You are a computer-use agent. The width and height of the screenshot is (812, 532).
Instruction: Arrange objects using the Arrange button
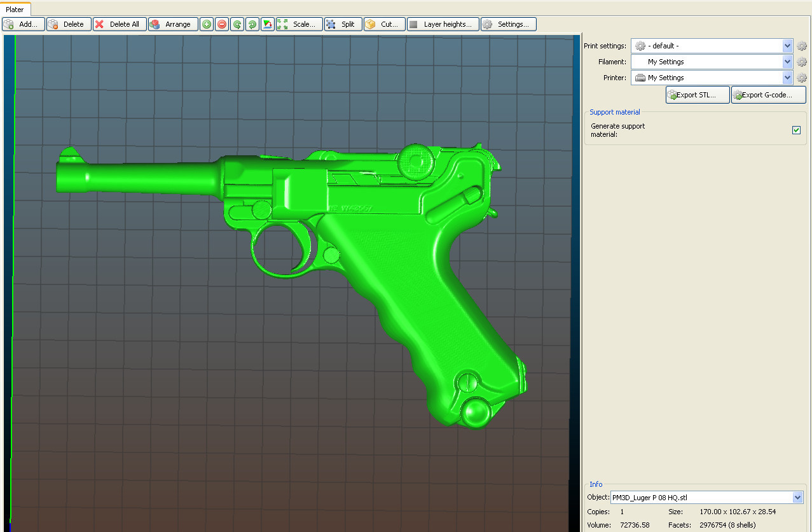[x=173, y=24]
